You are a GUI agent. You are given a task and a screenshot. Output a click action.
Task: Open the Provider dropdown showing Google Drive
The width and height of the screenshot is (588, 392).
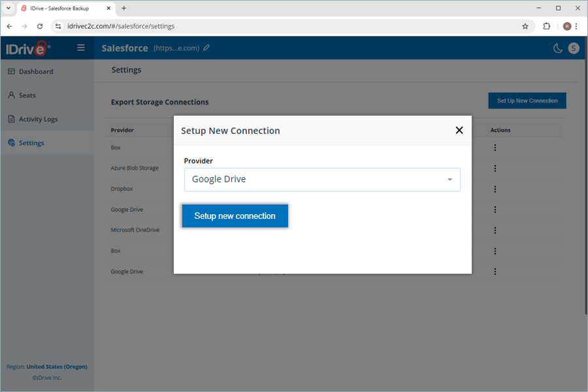(x=322, y=180)
